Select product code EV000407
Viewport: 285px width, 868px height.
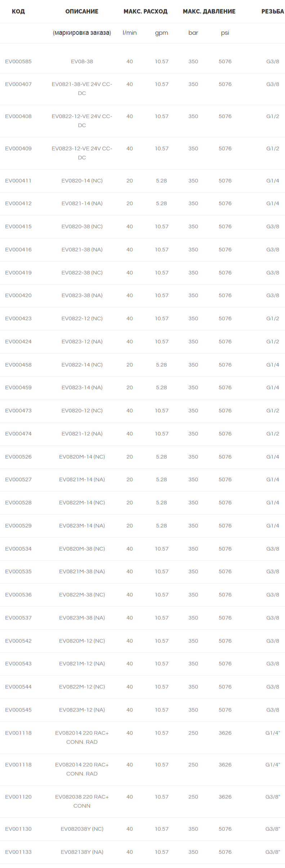pos(18,84)
